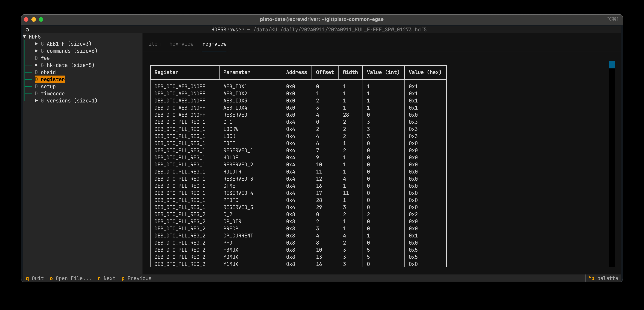This screenshot has height=310, width=644.
Task: Select the reg-view tab
Action: (214, 44)
